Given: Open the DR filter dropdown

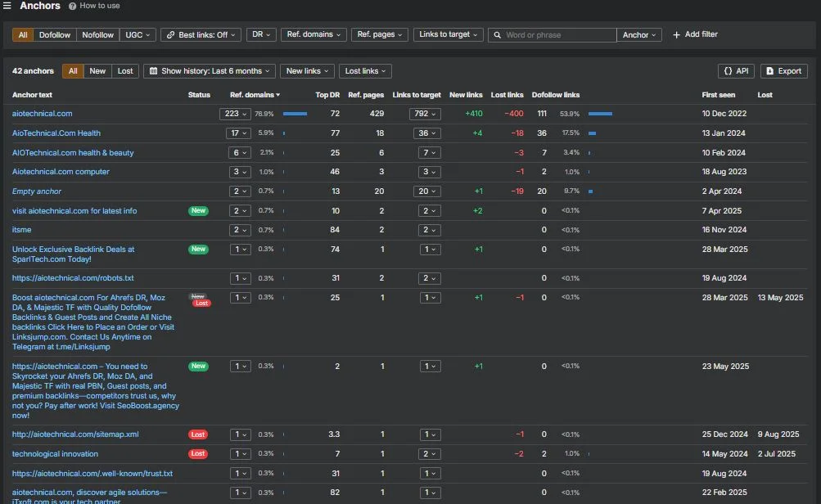Looking at the screenshot, I should click(x=261, y=34).
